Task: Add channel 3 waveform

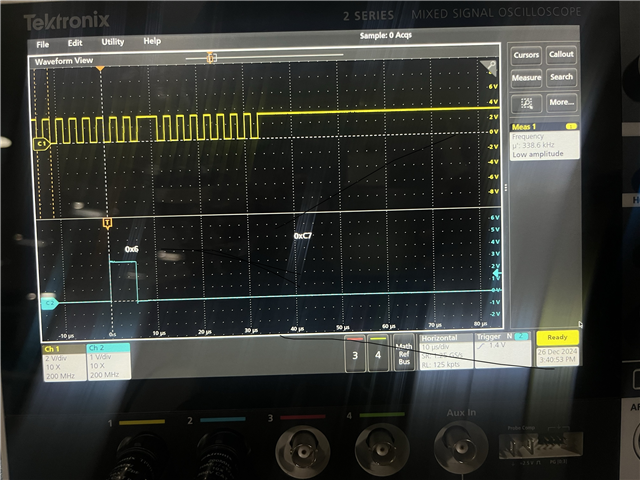Action: [x=355, y=353]
